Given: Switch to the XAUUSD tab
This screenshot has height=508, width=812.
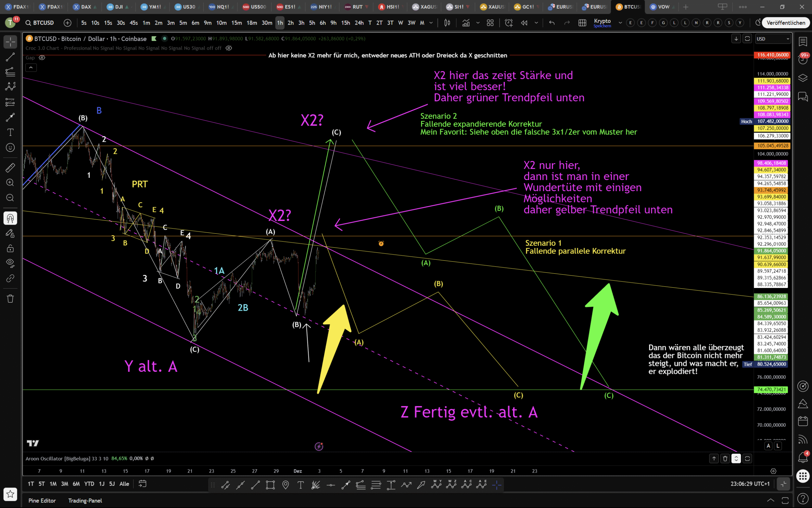Looking at the screenshot, I should pyautogui.click(x=492, y=7).
